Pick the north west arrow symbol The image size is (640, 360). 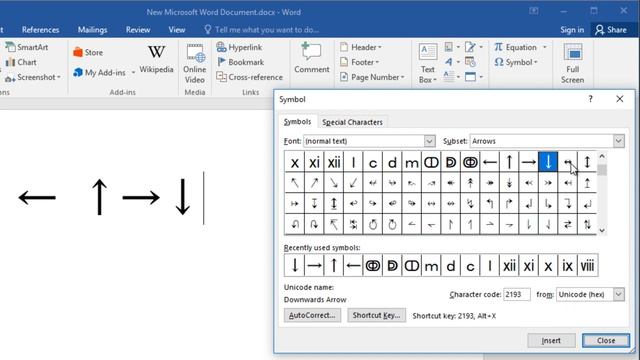coord(294,182)
